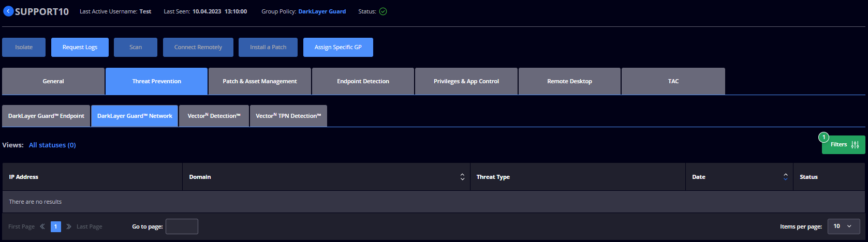
Task: Click the Isolate button
Action: (x=24, y=47)
